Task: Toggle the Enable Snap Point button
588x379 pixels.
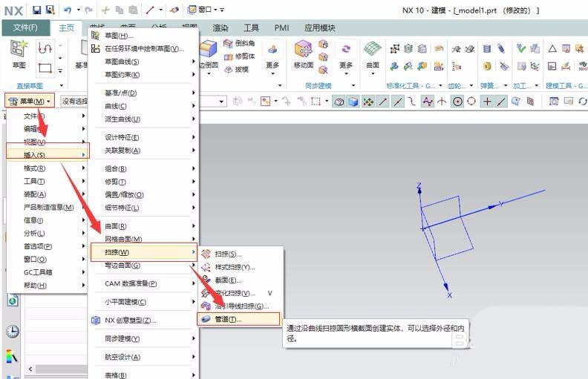Action: (x=368, y=102)
